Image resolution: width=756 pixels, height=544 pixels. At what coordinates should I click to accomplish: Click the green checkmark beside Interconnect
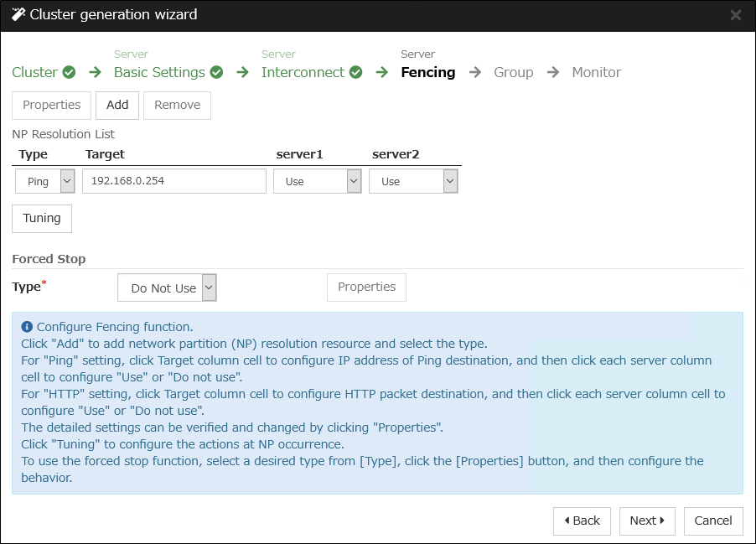(x=355, y=73)
